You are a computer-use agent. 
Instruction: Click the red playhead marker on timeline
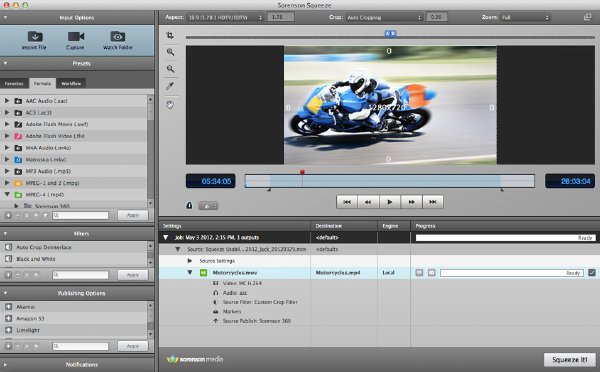(302, 172)
